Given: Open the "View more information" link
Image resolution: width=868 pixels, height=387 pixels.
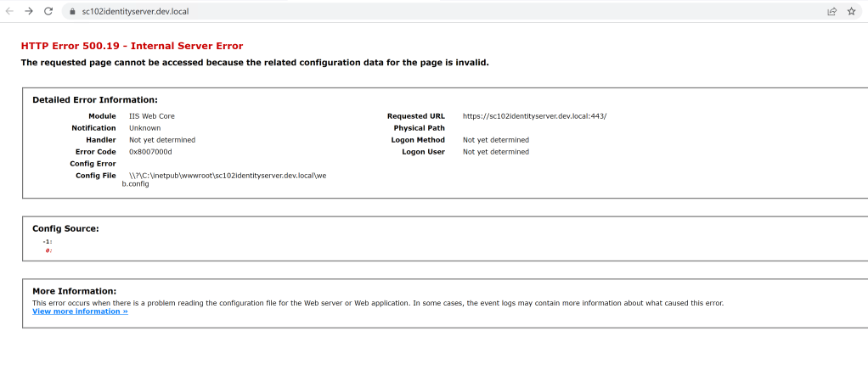Looking at the screenshot, I should [80, 311].
